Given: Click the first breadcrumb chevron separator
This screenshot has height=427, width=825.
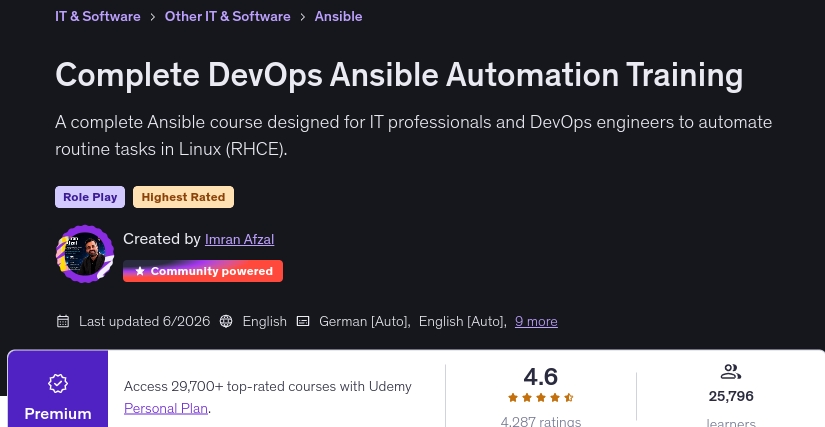Looking at the screenshot, I should tap(153, 17).
